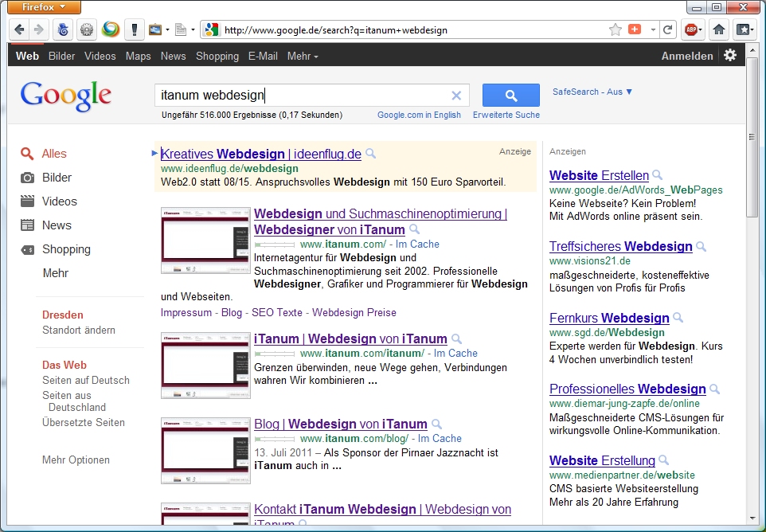Image resolution: width=766 pixels, height=532 pixels.
Task: Open the Adblock Plus ABP icon
Action: (x=691, y=29)
